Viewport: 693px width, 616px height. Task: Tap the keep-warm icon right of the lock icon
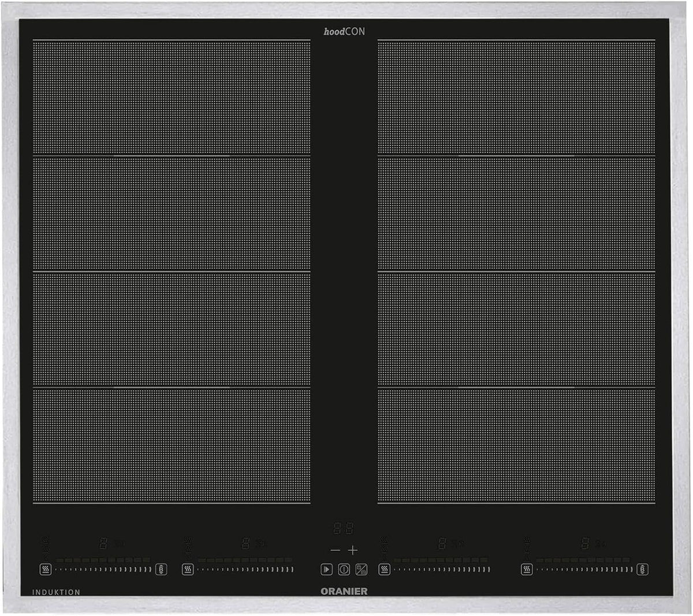click(384, 569)
